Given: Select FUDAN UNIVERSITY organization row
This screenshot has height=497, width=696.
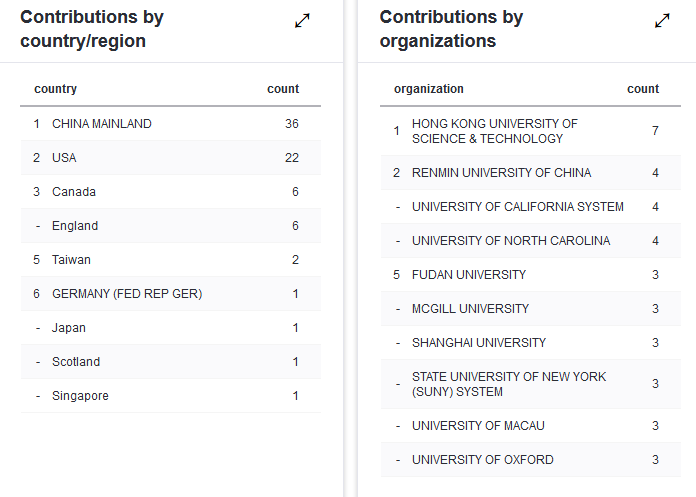Looking at the screenshot, I should (x=530, y=275).
